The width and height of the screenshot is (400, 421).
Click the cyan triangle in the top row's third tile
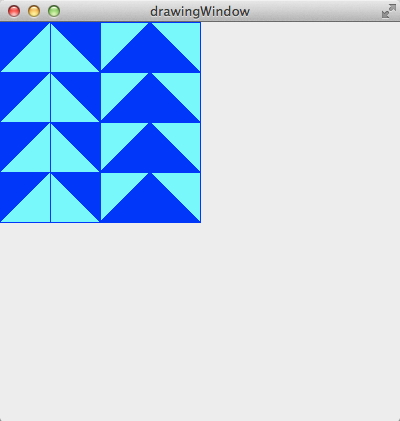(x=117, y=38)
